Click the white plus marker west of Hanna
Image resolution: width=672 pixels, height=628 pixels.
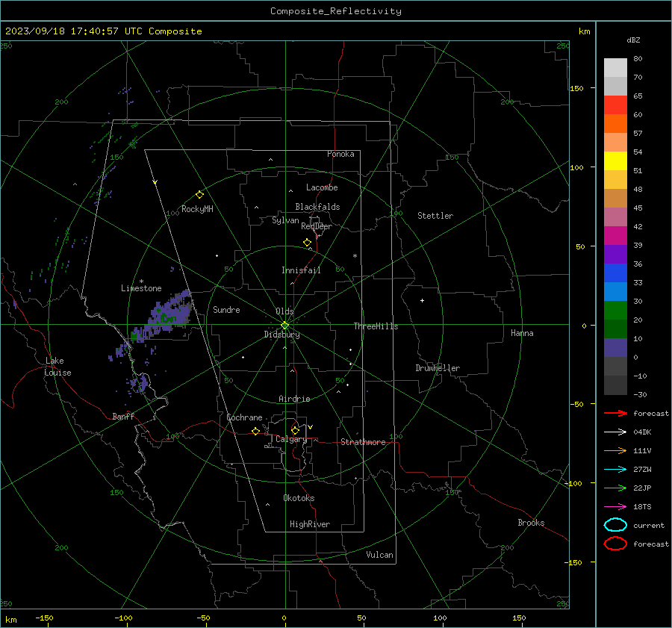click(422, 300)
